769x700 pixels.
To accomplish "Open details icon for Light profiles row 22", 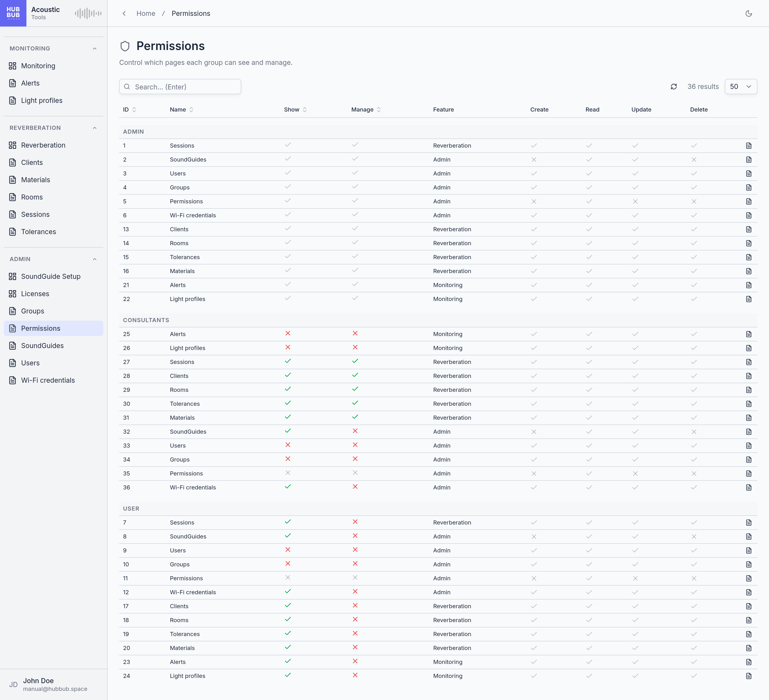I will tap(748, 299).
